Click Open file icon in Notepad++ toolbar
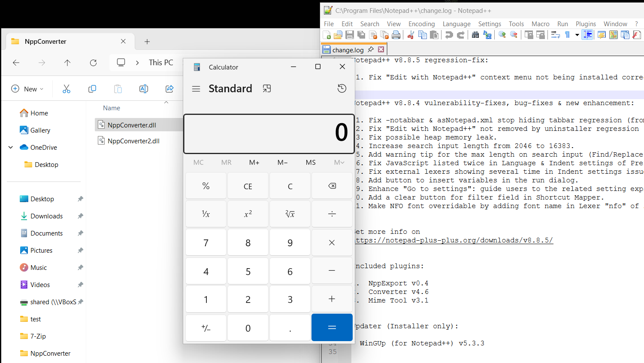 (x=338, y=35)
